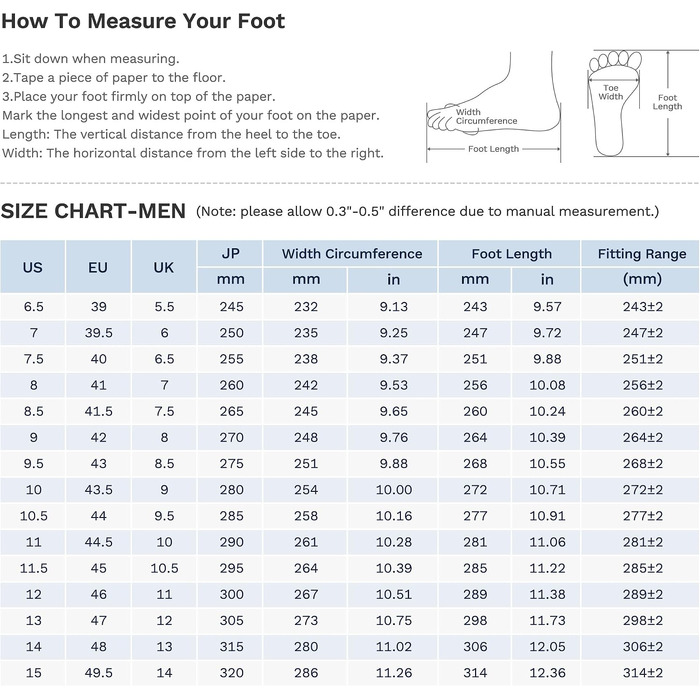Viewport: 700px width, 700px height.
Task: Click the manual measurement note text
Action: pos(427,211)
